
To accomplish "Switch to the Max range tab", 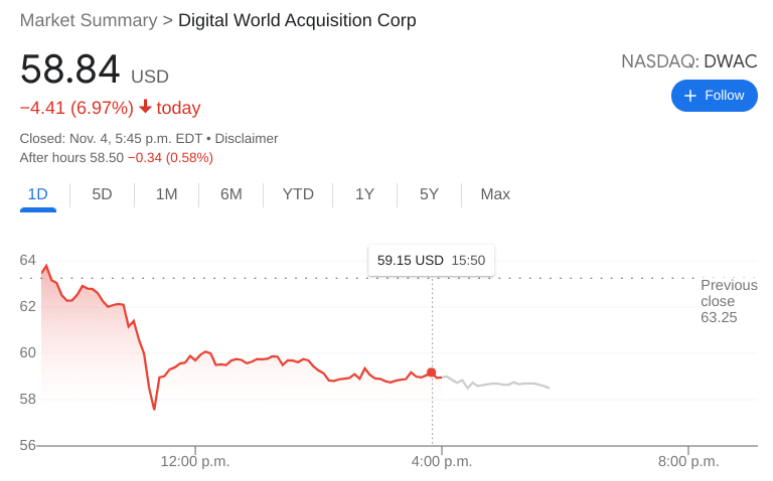I will pyautogui.click(x=495, y=194).
